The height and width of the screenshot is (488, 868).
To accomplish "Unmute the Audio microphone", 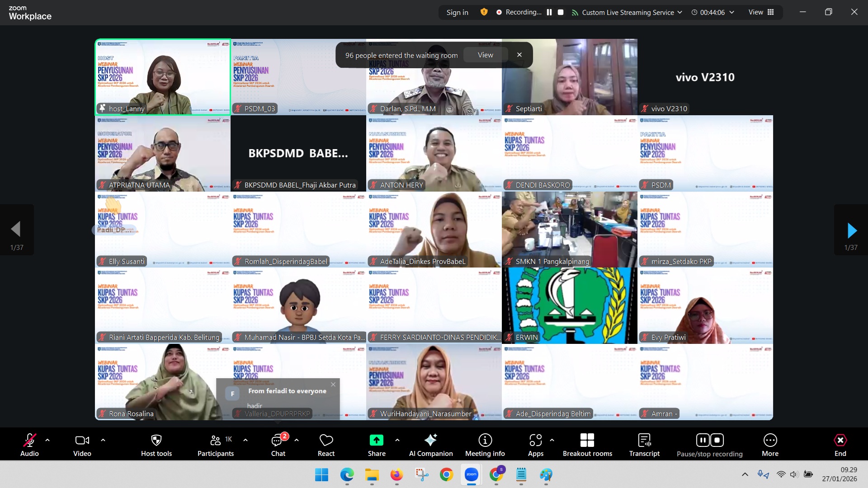I will click(29, 441).
